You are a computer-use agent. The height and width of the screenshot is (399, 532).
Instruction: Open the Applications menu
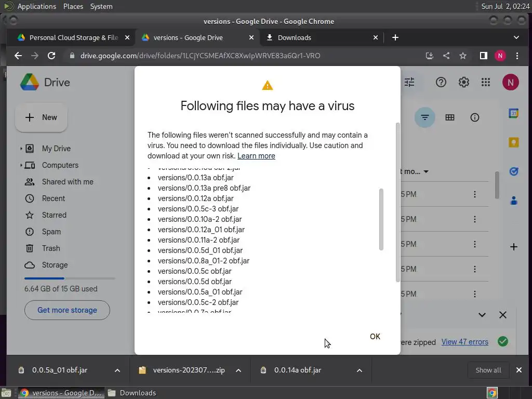tap(37, 6)
